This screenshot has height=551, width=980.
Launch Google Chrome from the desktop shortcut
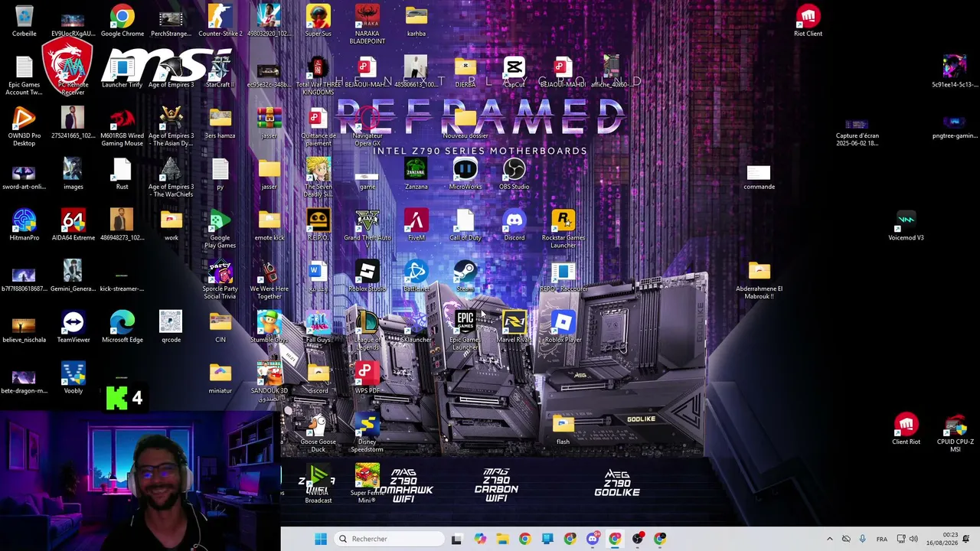point(122,21)
